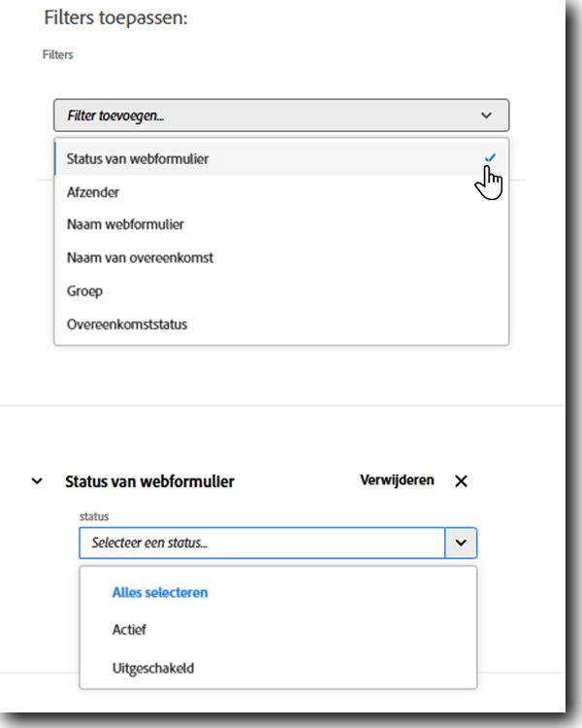The image size is (582, 728).
Task: Toggle the status dropdown arrow button
Action: 461,543
